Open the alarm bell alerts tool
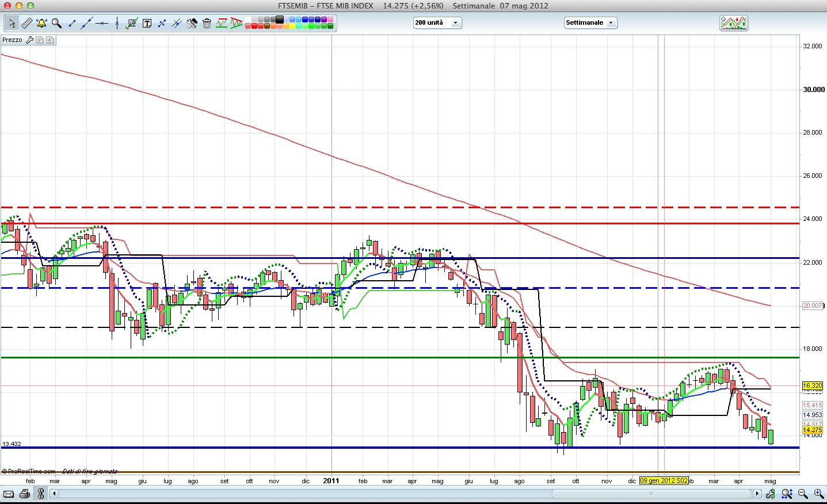827x504 pixels. point(41,23)
